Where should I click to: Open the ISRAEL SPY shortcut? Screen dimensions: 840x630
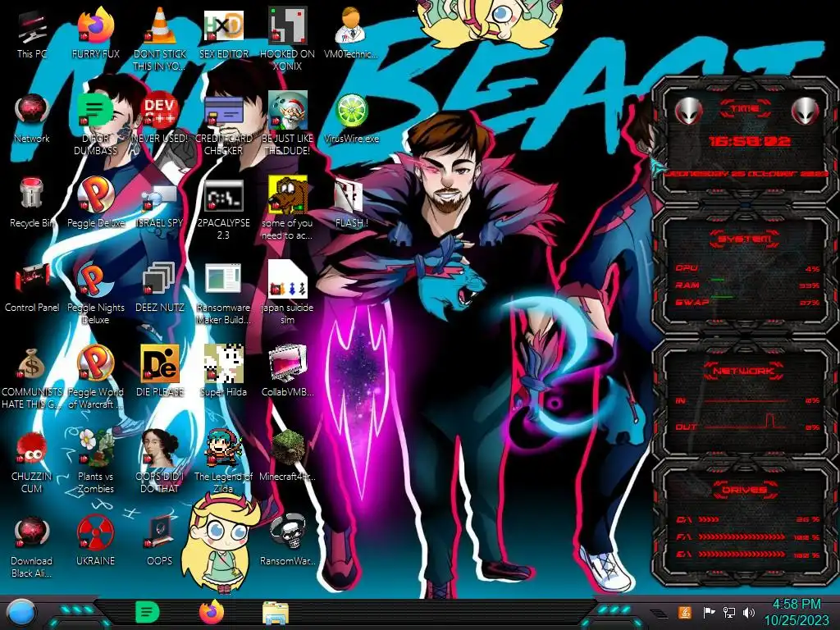tap(160, 203)
